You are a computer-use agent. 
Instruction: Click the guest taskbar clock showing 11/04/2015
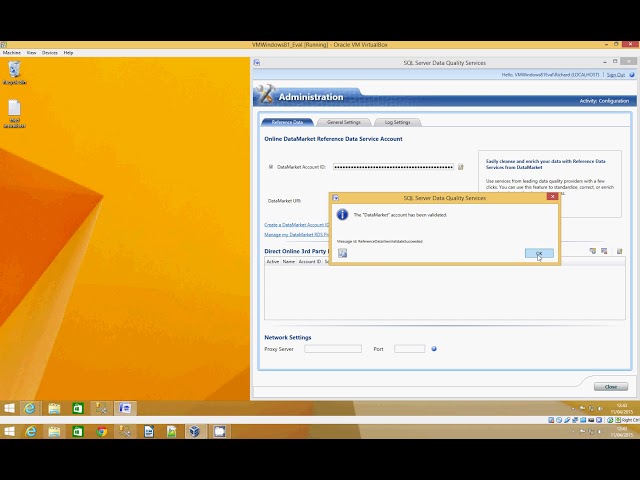(x=622, y=409)
